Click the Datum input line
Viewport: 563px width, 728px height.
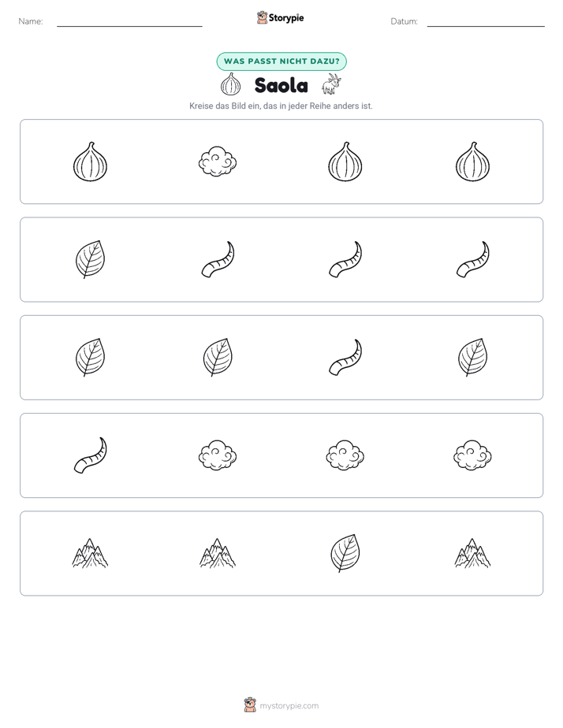[486, 25]
